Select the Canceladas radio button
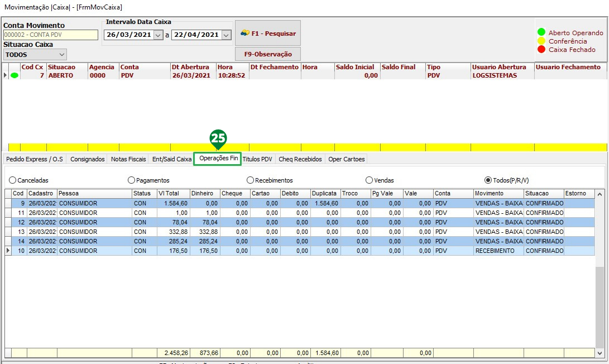 (13, 180)
